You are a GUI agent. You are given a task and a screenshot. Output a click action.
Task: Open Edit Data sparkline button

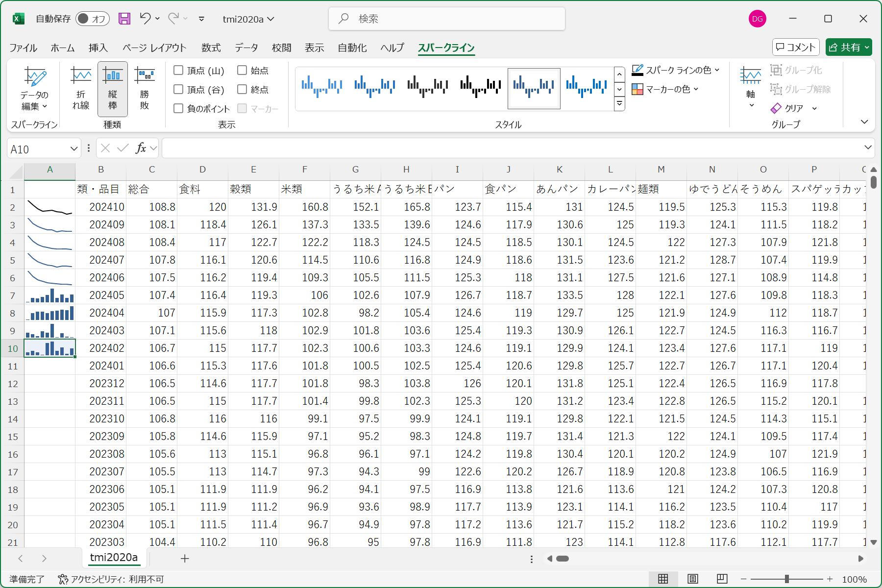[34, 89]
